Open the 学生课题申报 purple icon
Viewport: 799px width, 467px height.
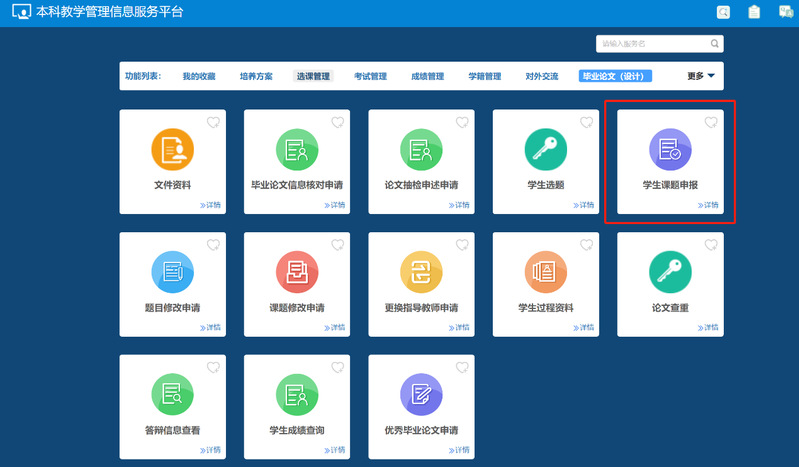(x=666, y=150)
